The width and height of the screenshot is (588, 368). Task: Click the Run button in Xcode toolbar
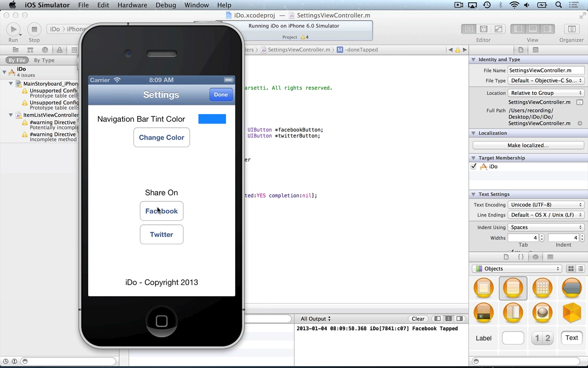13,29
